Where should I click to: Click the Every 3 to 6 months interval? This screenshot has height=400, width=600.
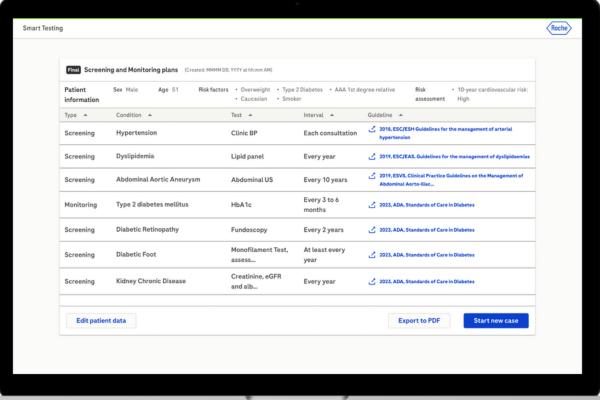tap(321, 205)
